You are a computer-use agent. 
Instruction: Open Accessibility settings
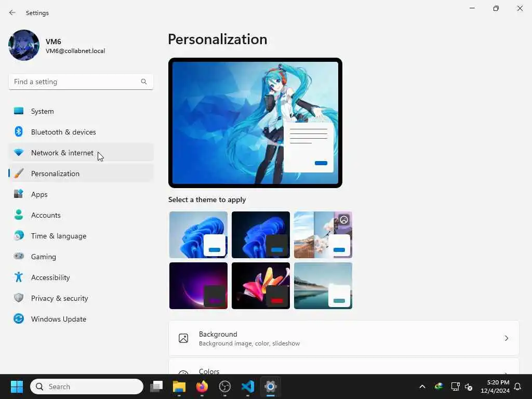[x=81, y=277]
